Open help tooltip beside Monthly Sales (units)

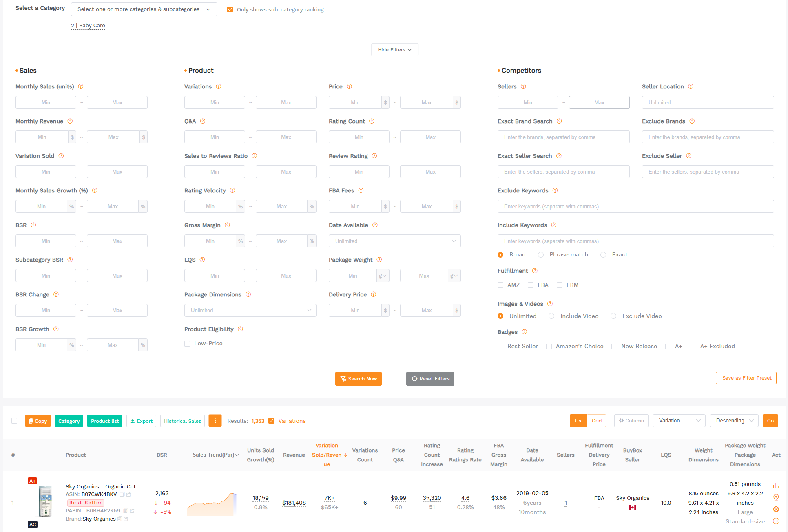(x=81, y=86)
